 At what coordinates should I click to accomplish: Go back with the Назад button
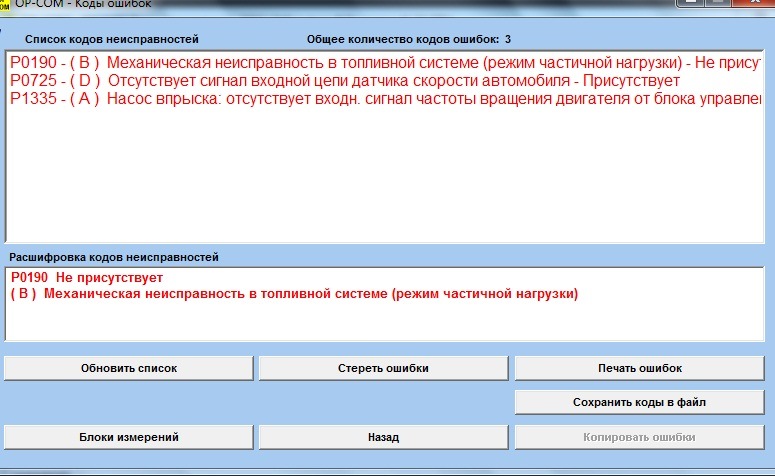coord(384,437)
